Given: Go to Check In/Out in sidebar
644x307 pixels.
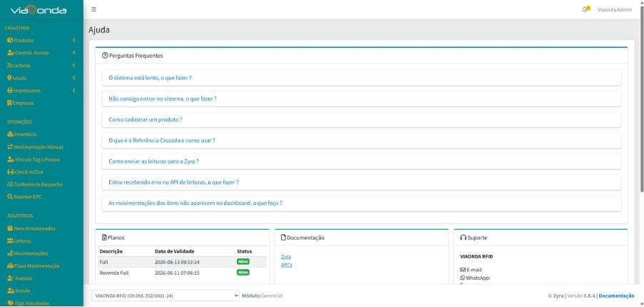Looking at the screenshot, I should (29, 171).
